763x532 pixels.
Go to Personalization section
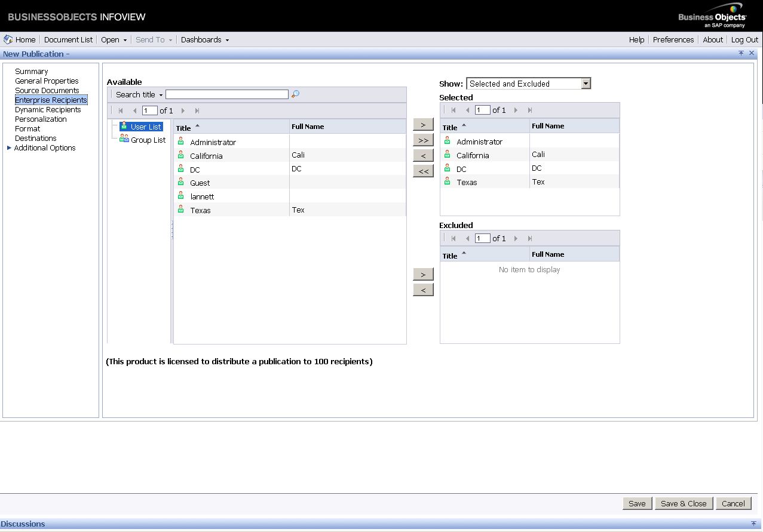41,119
